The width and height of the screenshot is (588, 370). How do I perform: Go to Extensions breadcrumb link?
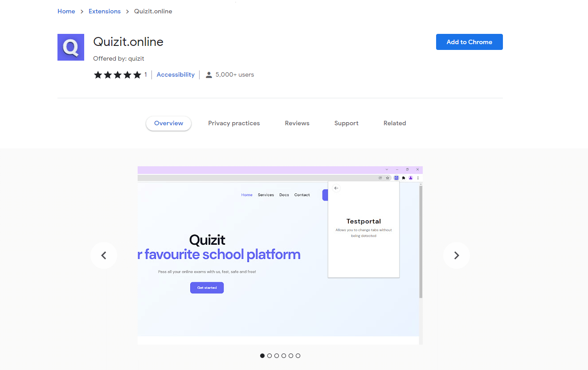point(105,12)
